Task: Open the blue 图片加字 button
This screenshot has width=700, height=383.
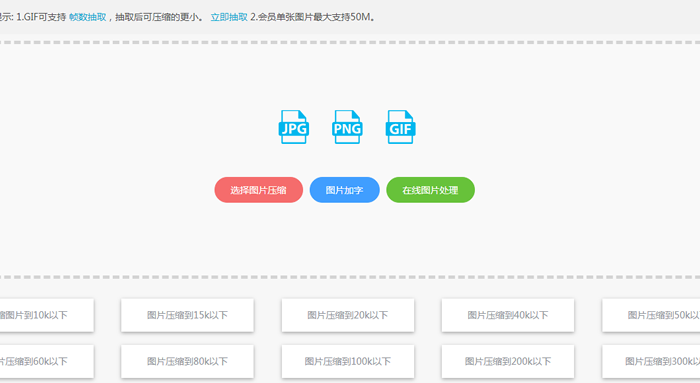Action: point(345,190)
